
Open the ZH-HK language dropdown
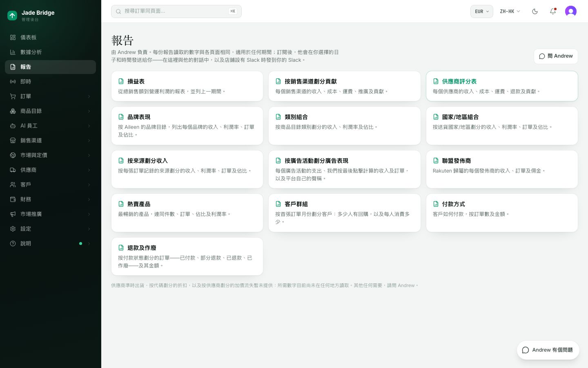tap(510, 11)
